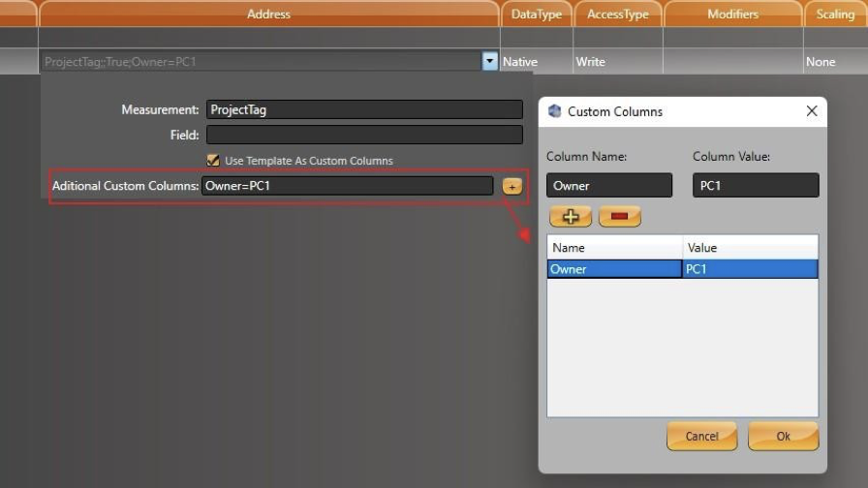Expand the Address dropdown arrow
The height and width of the screenshot is (488, 868).
(x=489, y=62)
